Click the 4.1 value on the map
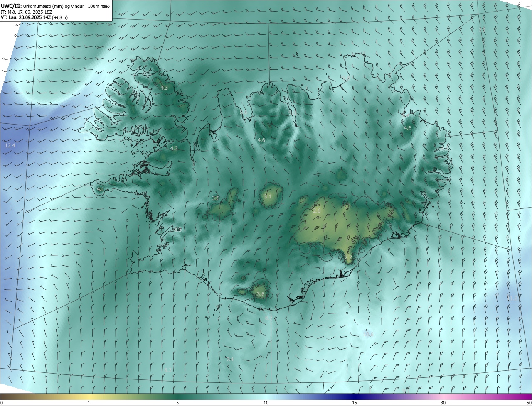This screenshot has width=532, height=406. 100,189
